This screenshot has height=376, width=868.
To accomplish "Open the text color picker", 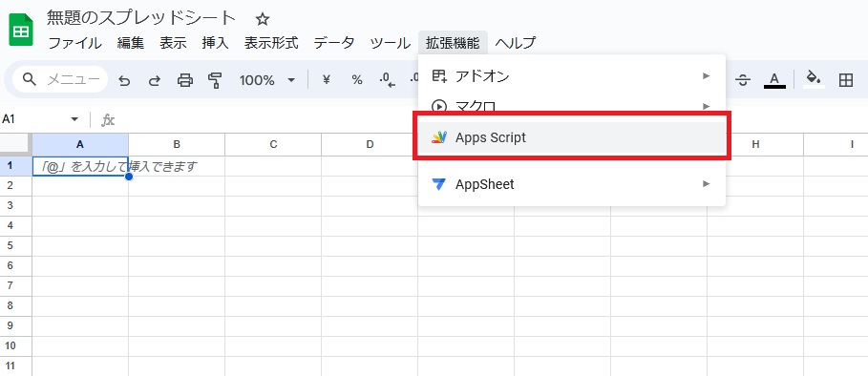I will point(774,81).
